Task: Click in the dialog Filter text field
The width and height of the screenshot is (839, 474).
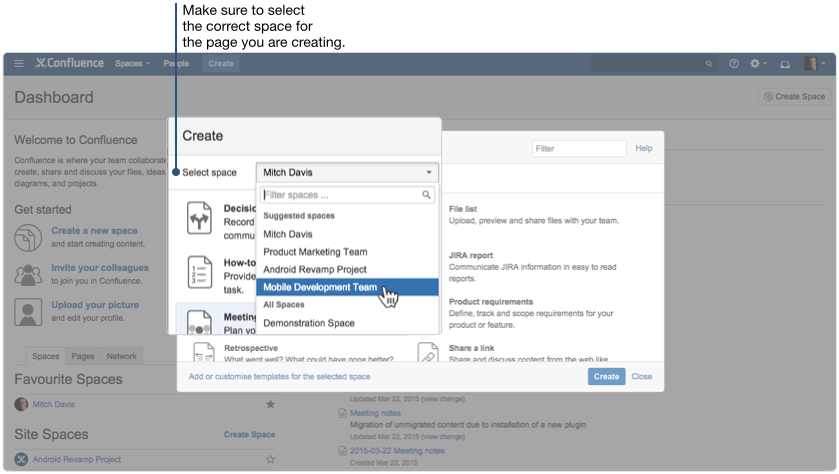Action: 579,149
